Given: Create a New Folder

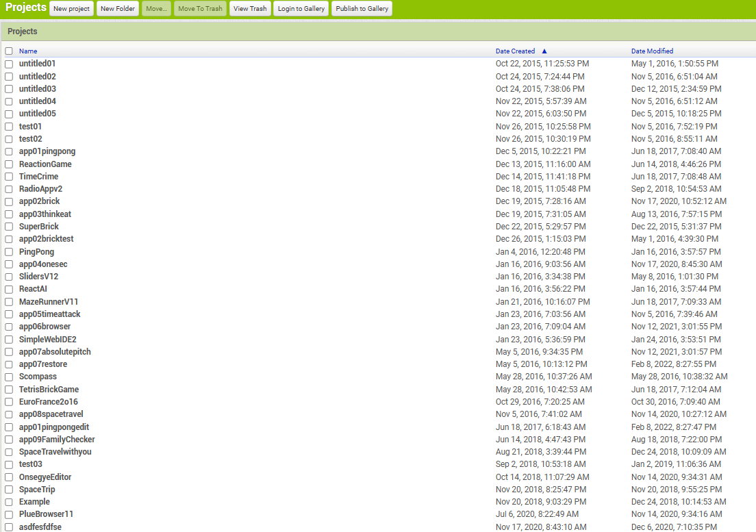Looking at the screenshot, I should pos(118,9).
